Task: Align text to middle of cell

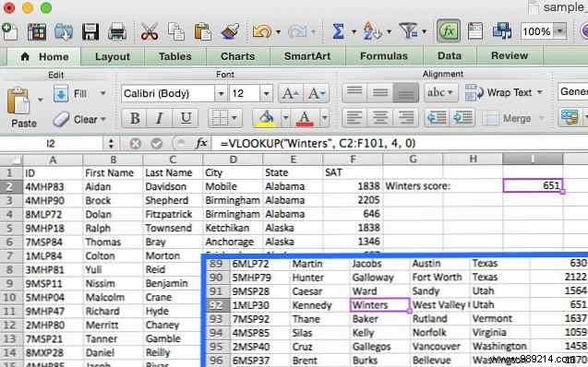Action: tap(380, 92)
